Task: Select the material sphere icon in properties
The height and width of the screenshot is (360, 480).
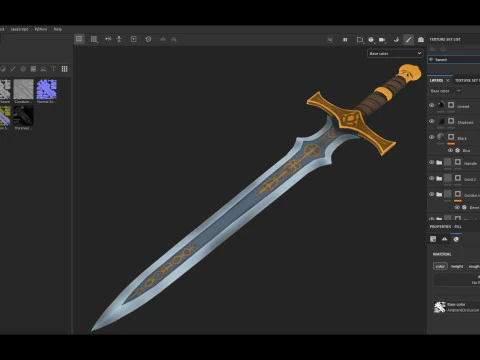Action: (x=456, y=239)
